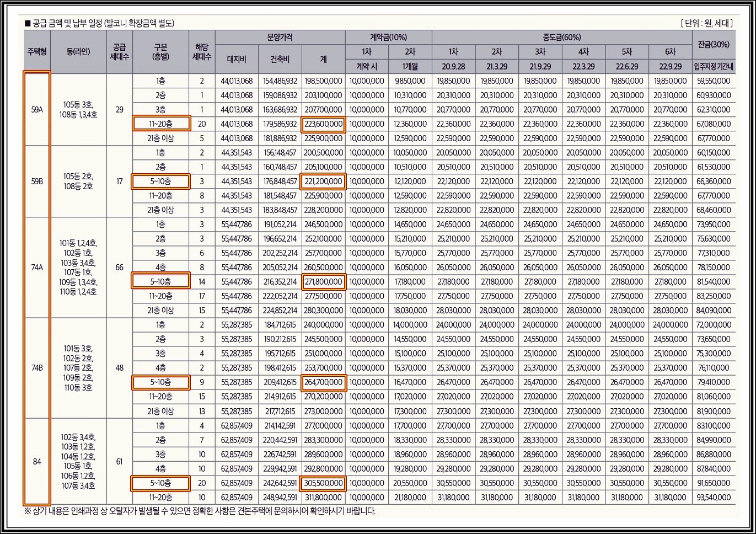Click the construction cost '154,486,932'
This screenshot has height=534, width=756.
click(x=280, y=81)
